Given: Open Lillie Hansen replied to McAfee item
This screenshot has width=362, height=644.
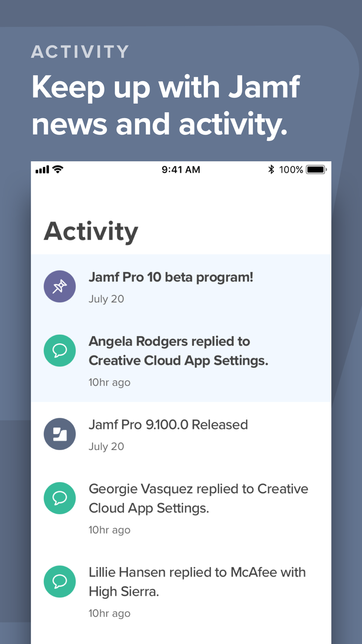Looking at the screenshot, I should 181,591.
